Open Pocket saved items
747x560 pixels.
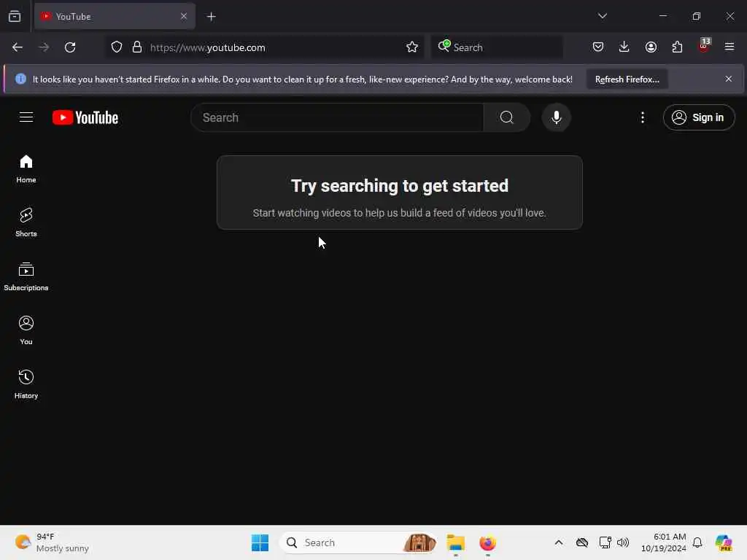598,47
